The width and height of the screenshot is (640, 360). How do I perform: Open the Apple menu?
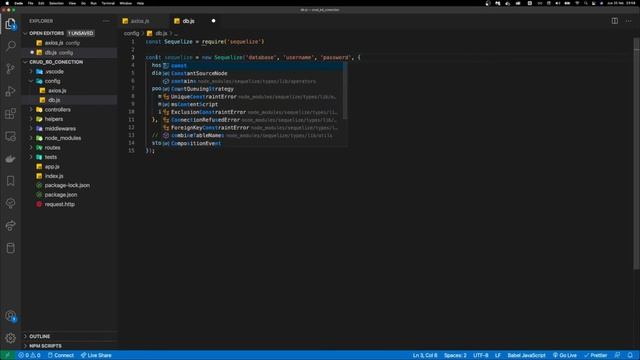[7, 3]
